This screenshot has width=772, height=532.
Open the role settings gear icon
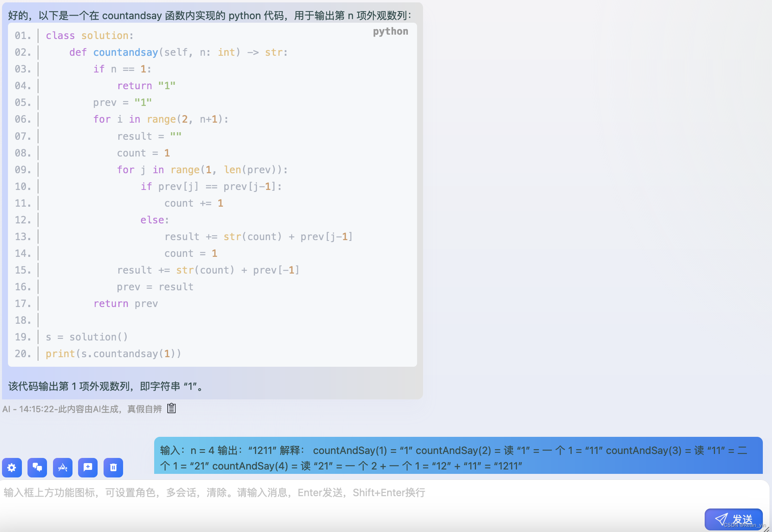tap(12, 467)
